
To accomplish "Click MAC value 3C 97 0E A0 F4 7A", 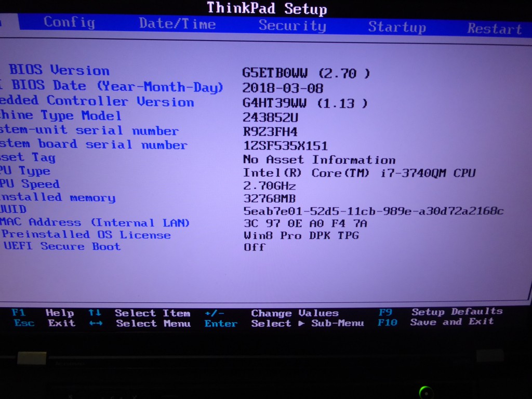I will point(305,223).
